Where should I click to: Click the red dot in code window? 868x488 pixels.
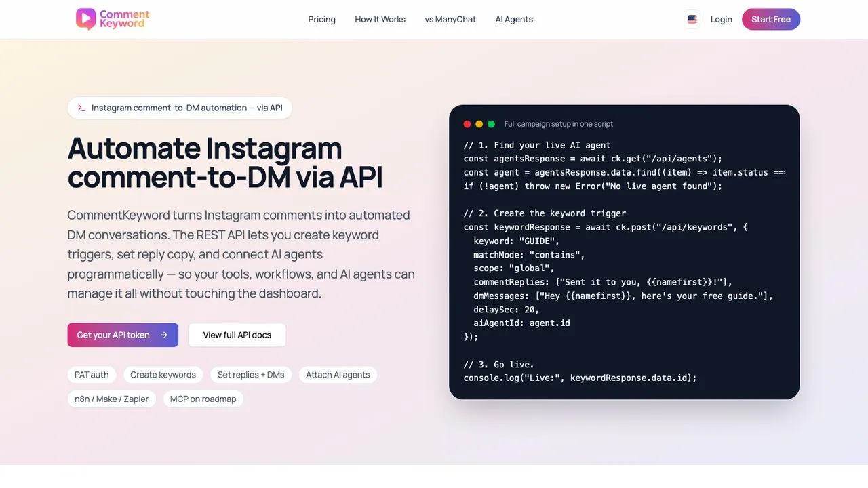click(467, 124)
